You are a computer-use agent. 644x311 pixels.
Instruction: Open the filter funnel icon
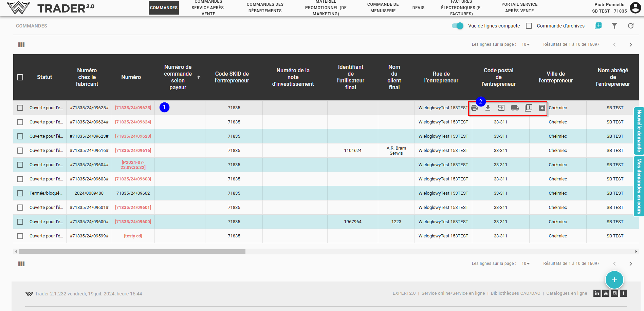pos(614,26)
